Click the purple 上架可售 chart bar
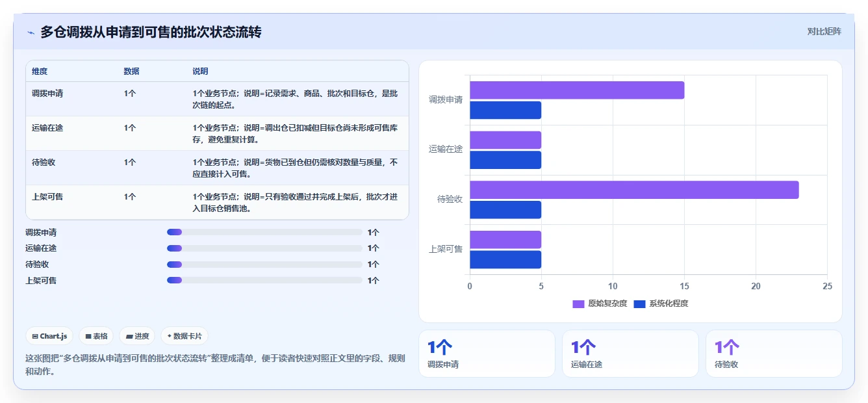 (x=505, y=240)
